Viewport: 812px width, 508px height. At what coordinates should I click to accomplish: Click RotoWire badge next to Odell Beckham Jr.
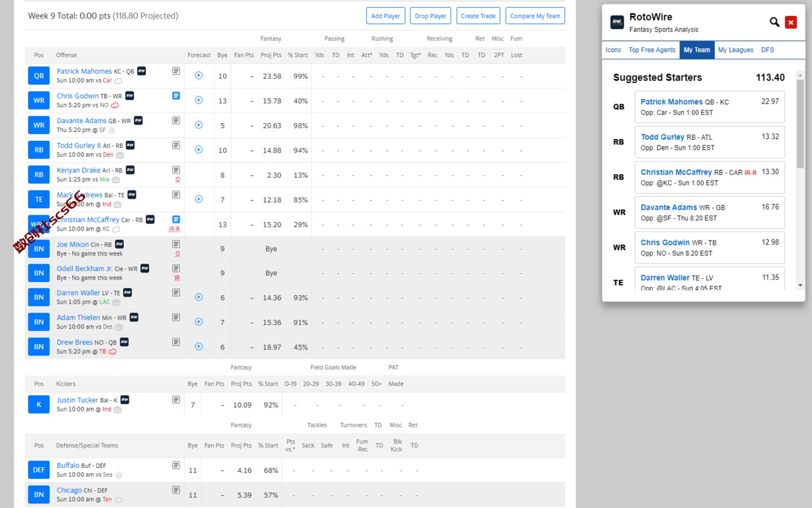pyautogui.click(x=145, y=269)
